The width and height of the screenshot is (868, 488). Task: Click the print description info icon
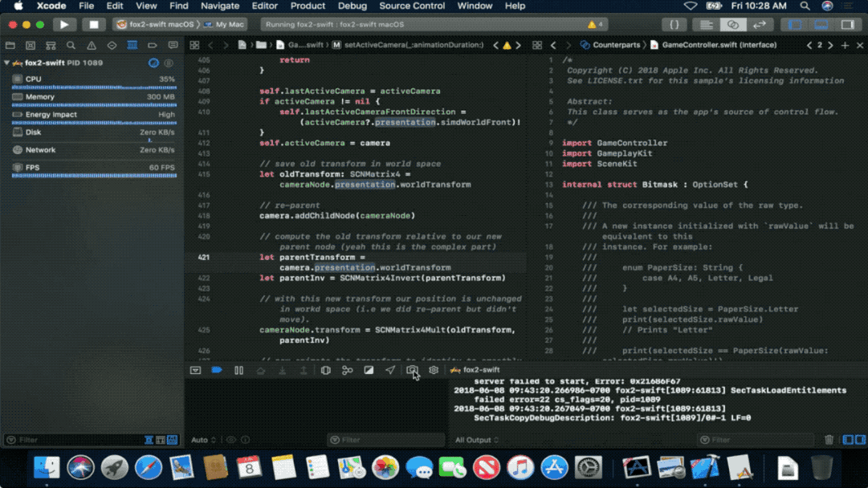(x=245, y=440)
